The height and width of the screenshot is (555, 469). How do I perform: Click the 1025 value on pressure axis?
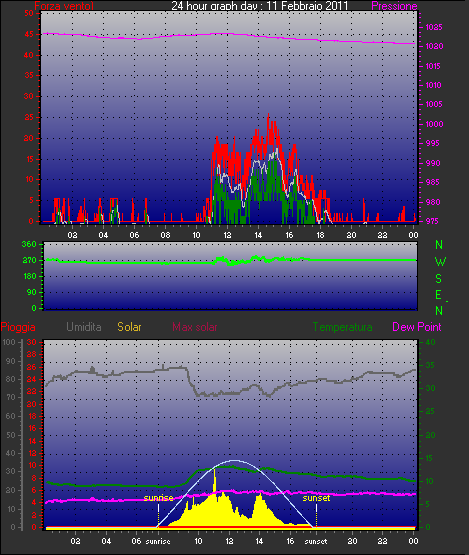click(434, 27)
